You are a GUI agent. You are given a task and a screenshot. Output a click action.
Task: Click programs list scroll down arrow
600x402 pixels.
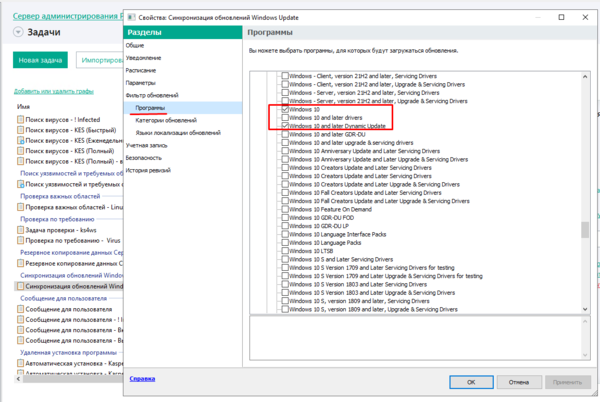pyautogui.click(x=585, y=309)
